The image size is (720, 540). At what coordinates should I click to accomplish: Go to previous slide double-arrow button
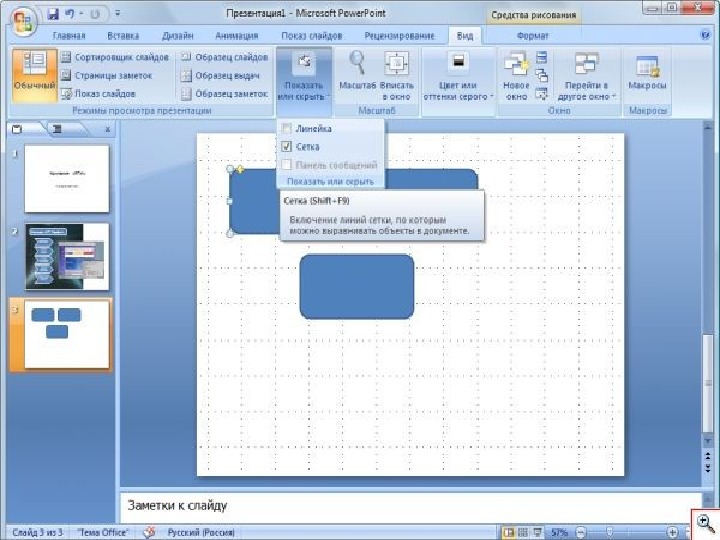[708, 457]
